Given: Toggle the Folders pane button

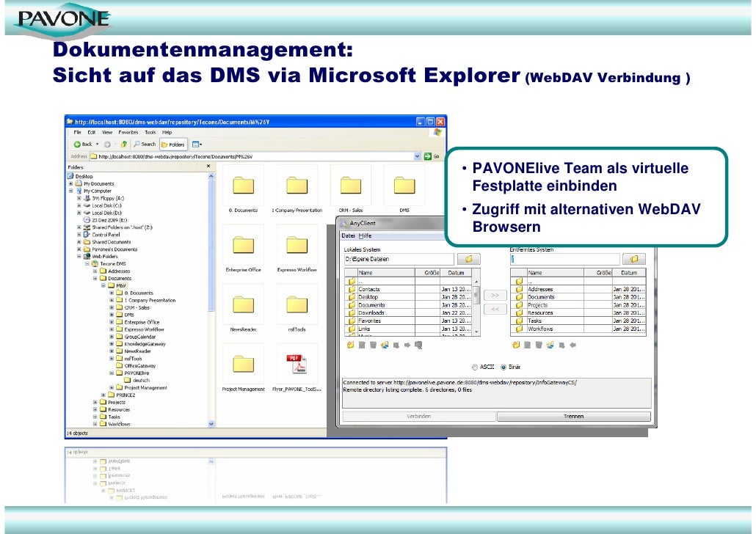Looking at the screenshot, I should (x=173, y=144).
